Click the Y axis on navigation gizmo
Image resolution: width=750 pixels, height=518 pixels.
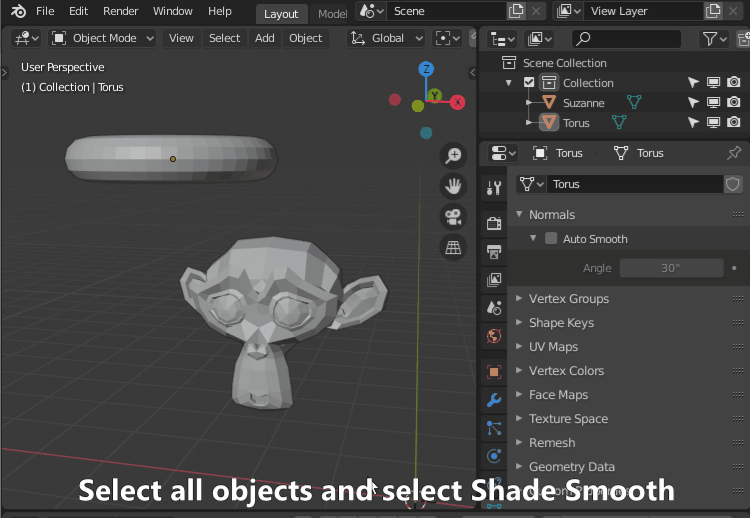point(434,95)
